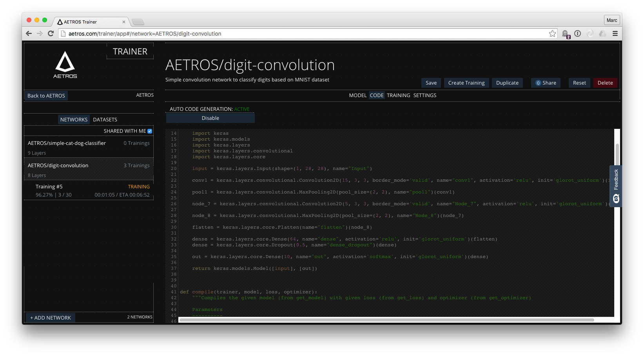
Task: Click the greyed circular extension icon
Action: click(x=590, y=34)
